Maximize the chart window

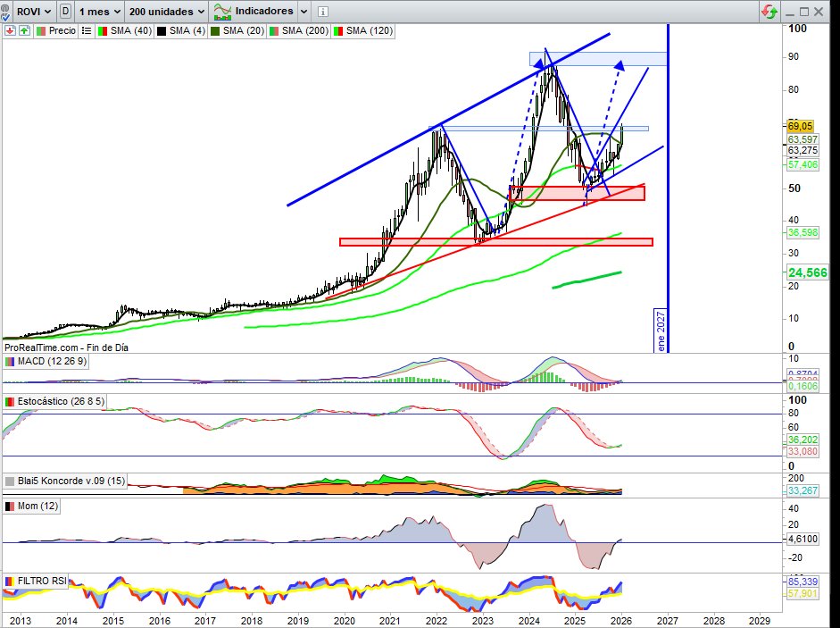(804, 12)
